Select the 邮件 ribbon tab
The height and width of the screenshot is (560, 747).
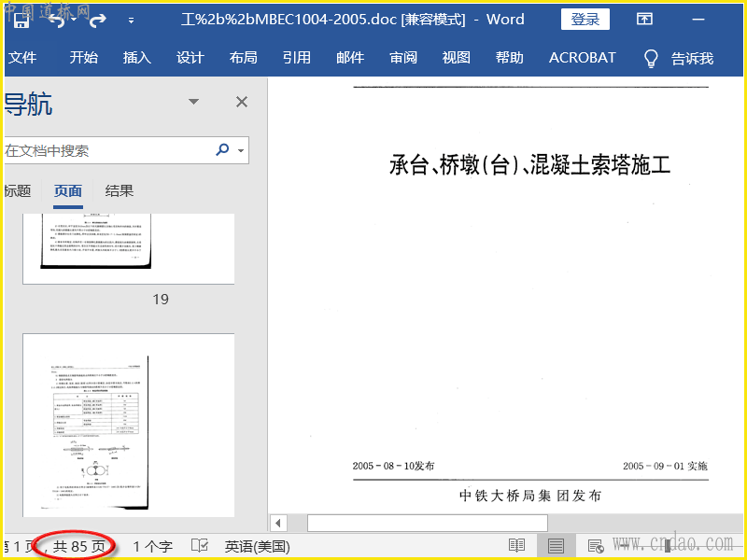[x=350, y=58]
